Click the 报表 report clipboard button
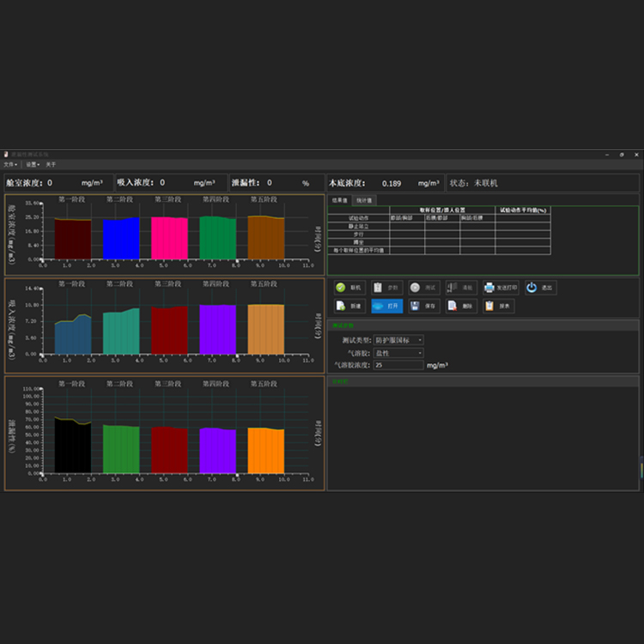Viewport: 644px width, 644px height. tap(499, 306)
